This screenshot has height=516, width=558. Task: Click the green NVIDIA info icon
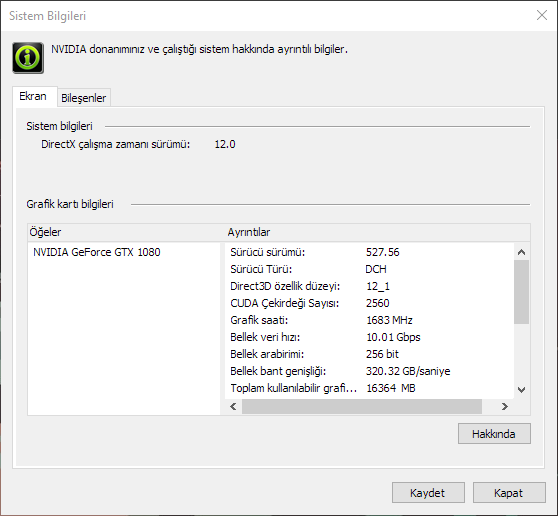(28, 58)
